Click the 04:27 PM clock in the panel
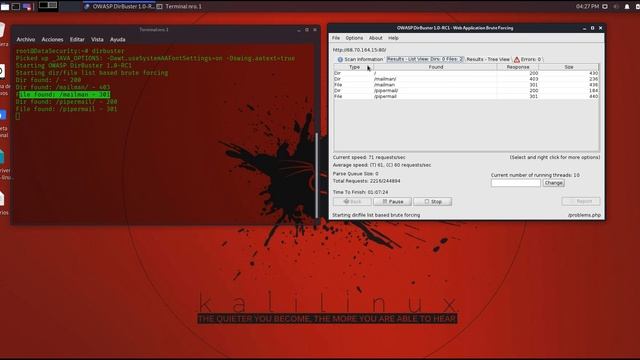This screenshot has height=360, width=640. pyautogui.click(x=587, y=7)
